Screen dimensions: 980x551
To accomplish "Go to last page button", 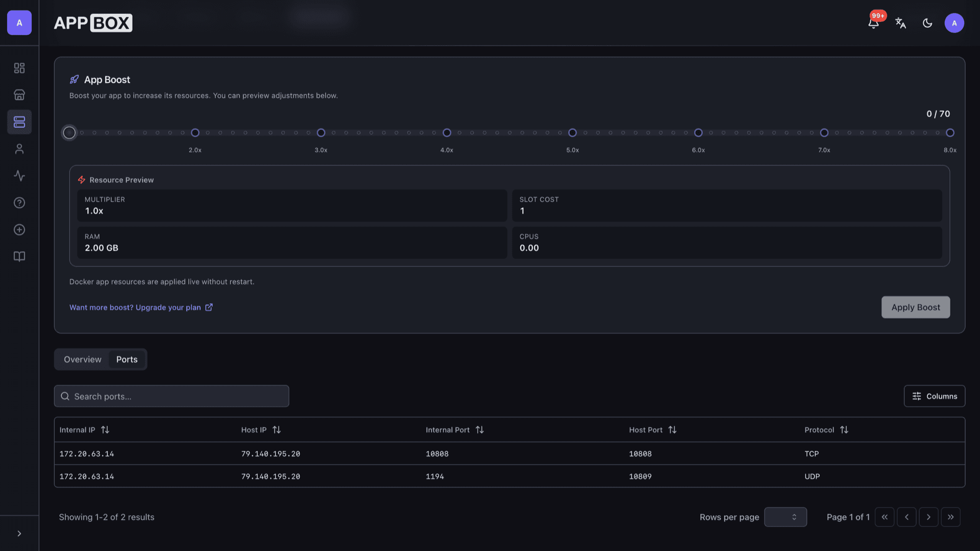I will pyautogui.click(x=950, y=517).
